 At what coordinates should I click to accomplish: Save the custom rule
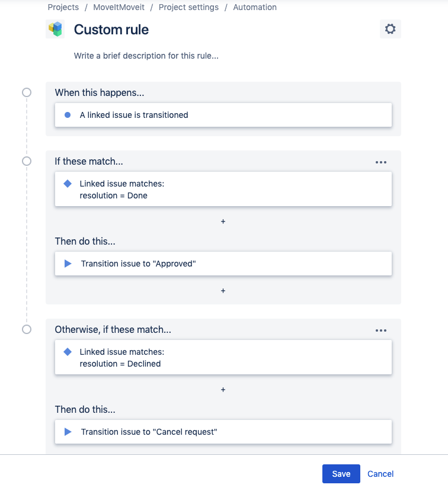pyautogui.click(x=341, y=473)
